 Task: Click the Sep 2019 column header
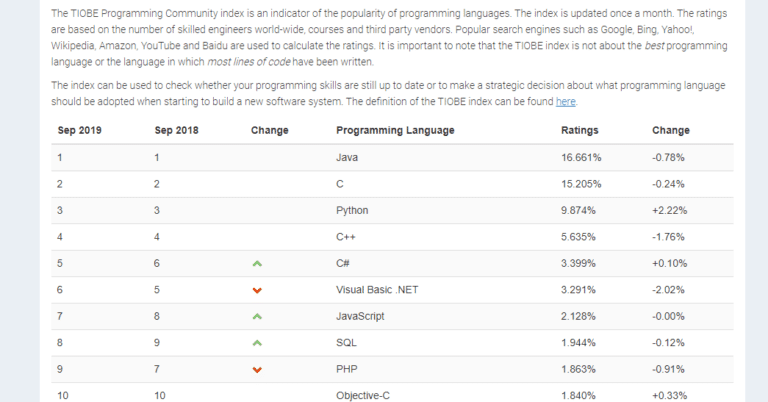click(x=79, y=130)
